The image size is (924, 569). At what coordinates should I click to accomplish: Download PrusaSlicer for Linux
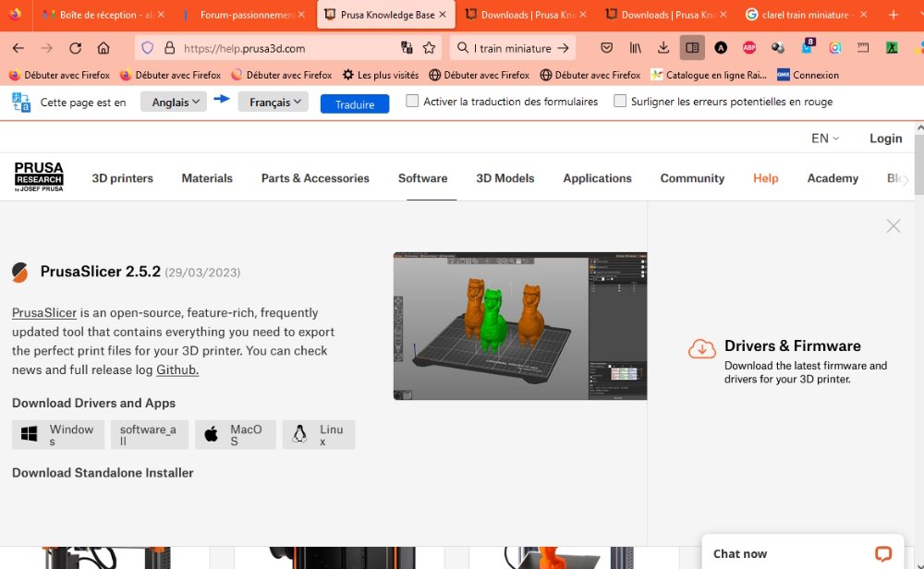[319, 435]
